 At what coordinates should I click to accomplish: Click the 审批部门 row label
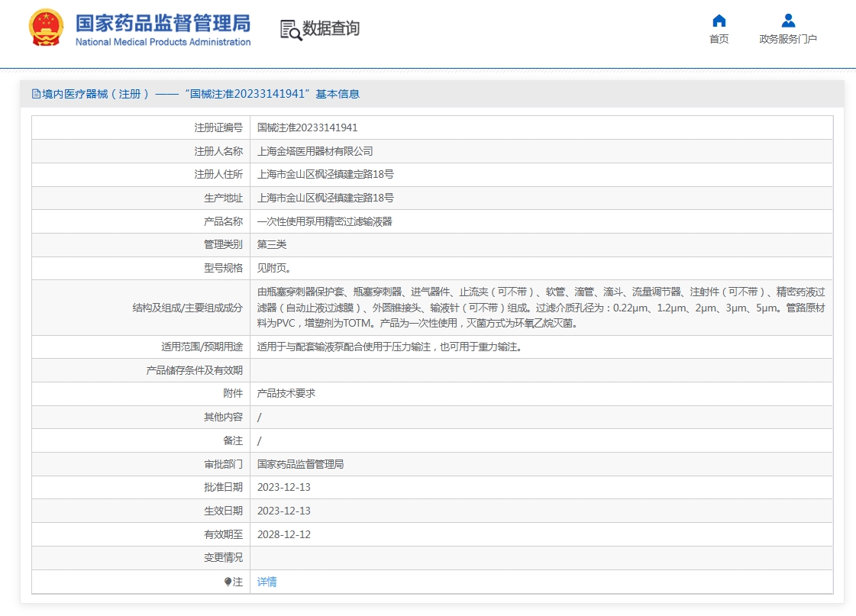tap(223, 464)
